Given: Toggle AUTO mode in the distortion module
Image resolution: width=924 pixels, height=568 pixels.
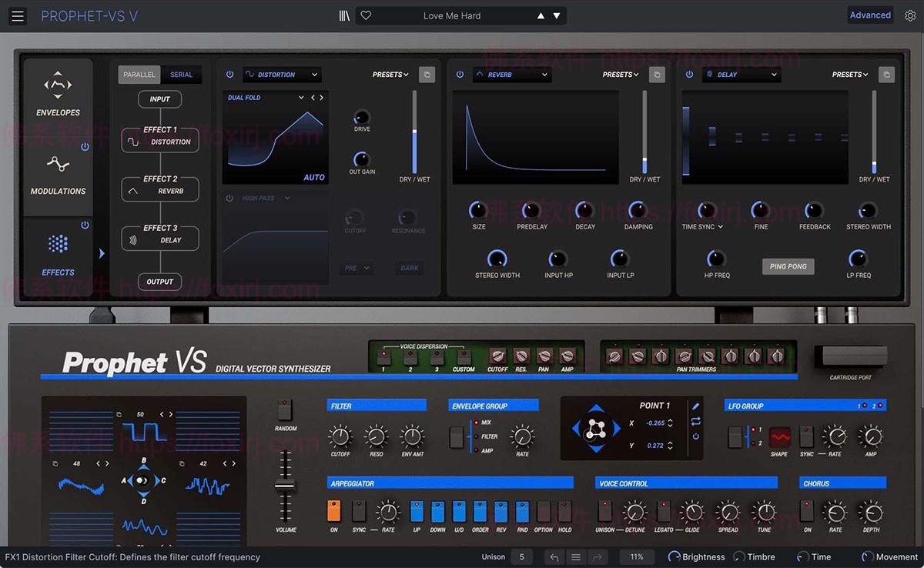Looking at the screenshot, I should (x=313, y=177).
